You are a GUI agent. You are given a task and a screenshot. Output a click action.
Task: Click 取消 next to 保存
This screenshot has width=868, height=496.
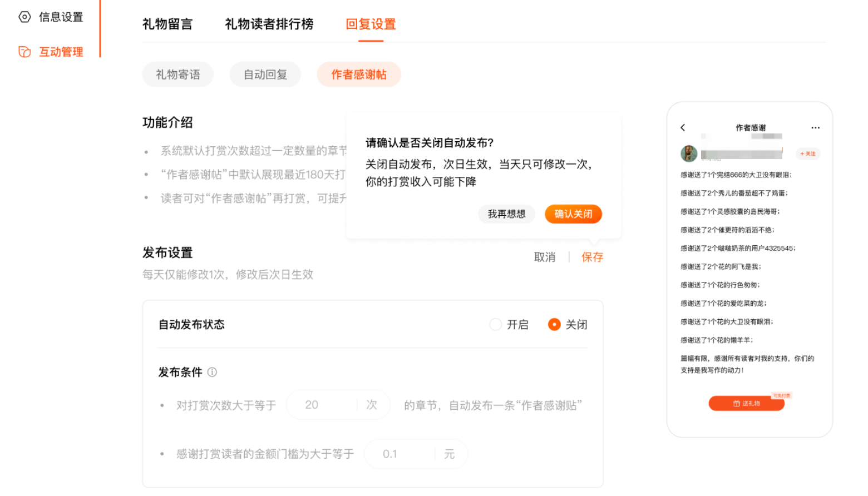(x=544, y=257)
